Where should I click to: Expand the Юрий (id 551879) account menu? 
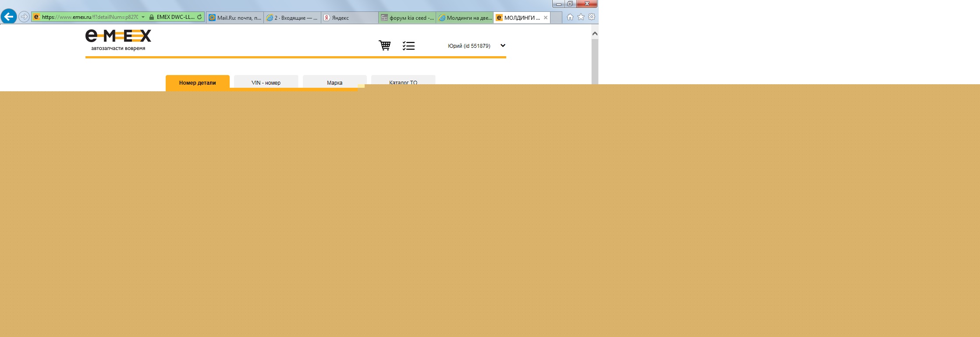[503, 46]
